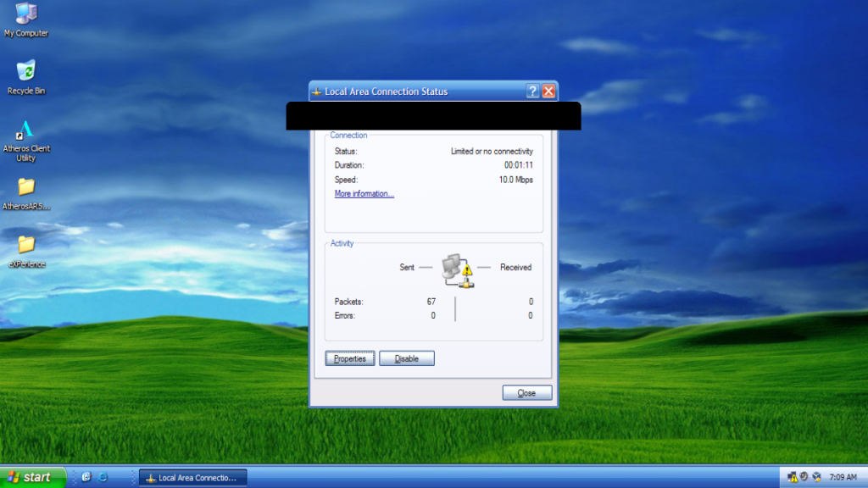The width and height of the screenshot is (868, 488).
Task: Click the 'Local Area Connection Status' title text
Action: coord(387,91)
